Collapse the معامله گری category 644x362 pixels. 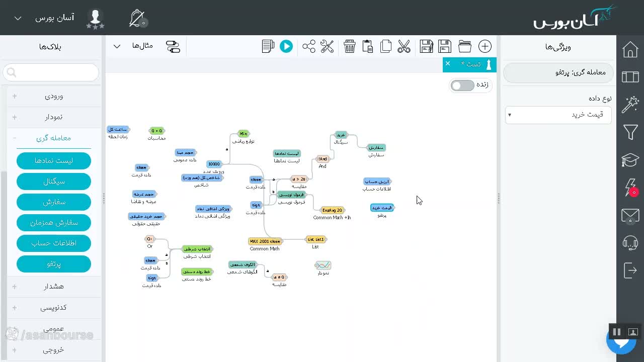click(54, 138)
